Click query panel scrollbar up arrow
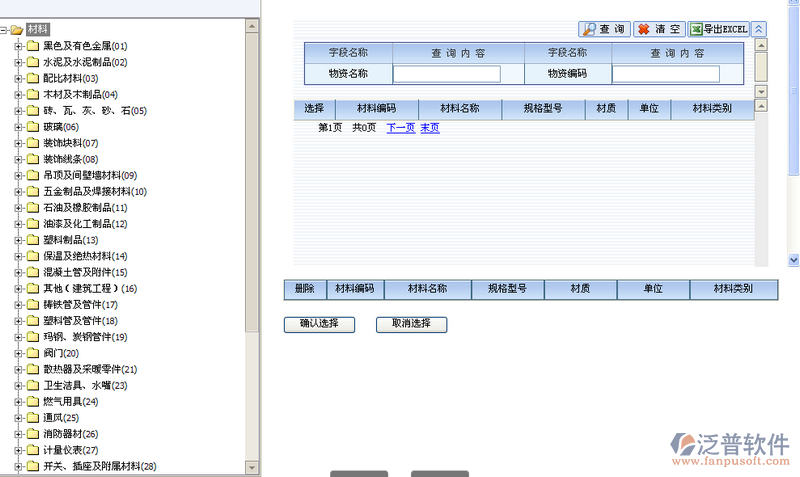Image resolution: width=800 pixels, height=477 pixels. tap(761, 45)
